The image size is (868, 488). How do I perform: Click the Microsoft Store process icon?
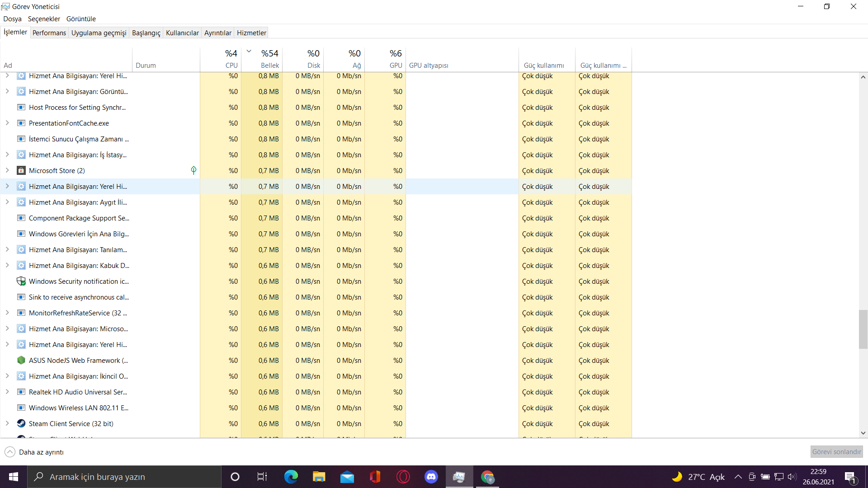(21, 170)
